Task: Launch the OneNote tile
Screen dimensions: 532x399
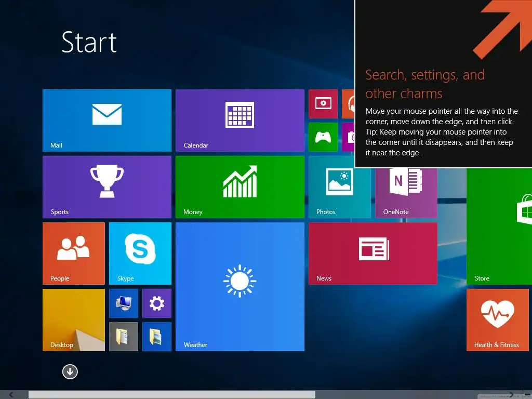Action: click(x=406, y=193)
